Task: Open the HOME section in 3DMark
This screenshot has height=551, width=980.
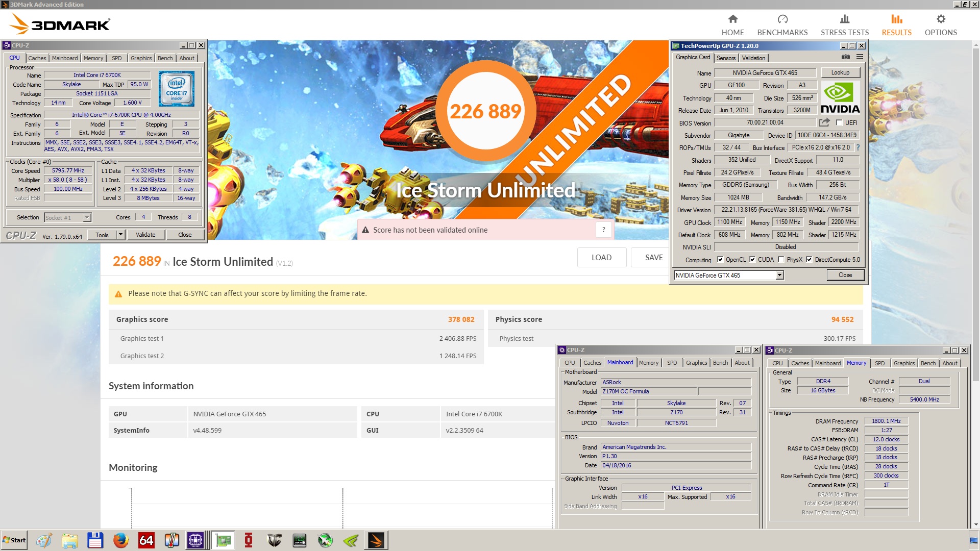Action: tap(732, 25)
